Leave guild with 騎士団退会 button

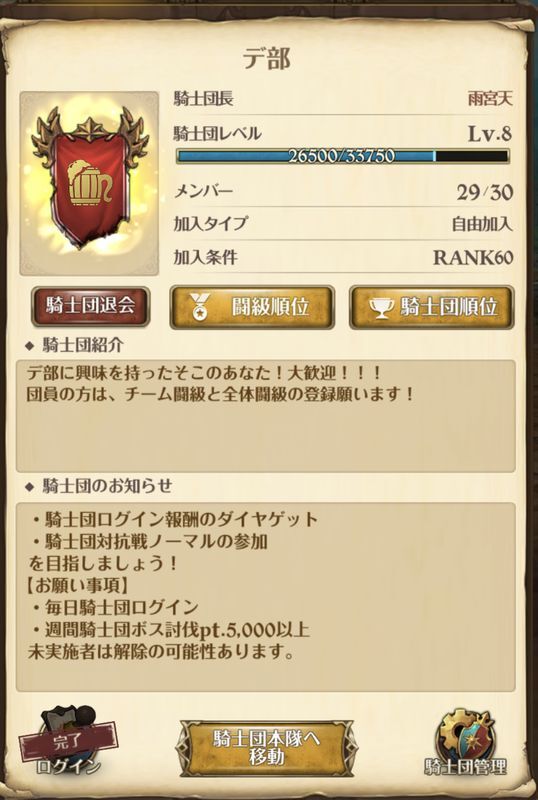coord(90,306)
